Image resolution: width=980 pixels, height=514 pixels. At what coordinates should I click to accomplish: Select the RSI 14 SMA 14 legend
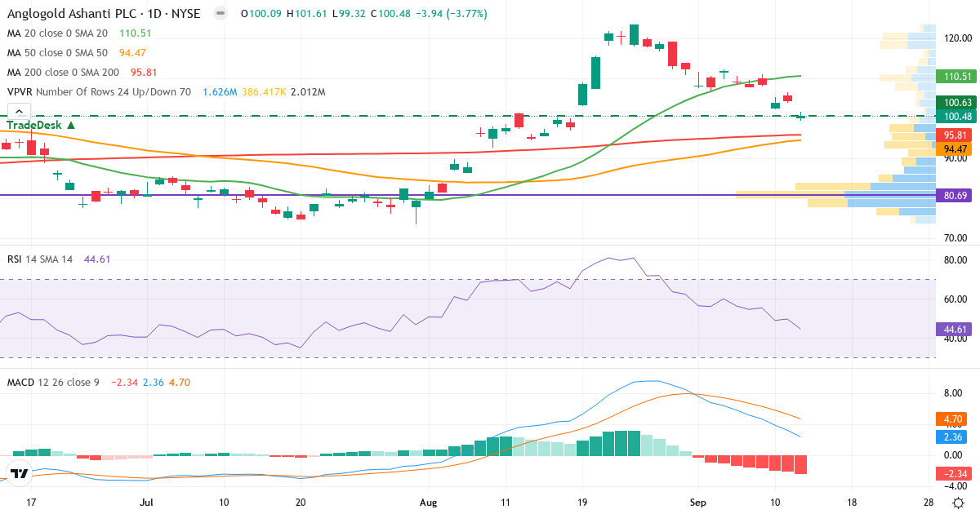point(40,259)
